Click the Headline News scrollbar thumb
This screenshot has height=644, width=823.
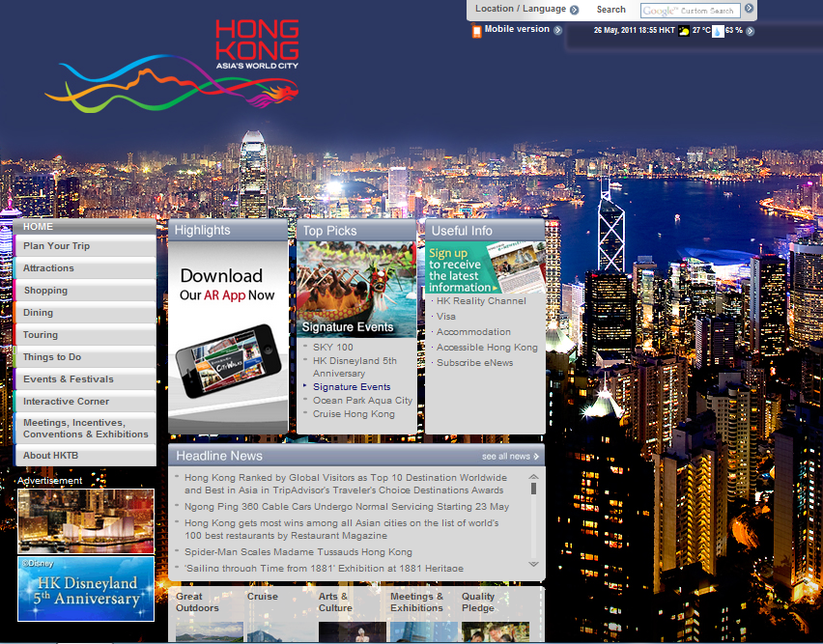(533, 489)
